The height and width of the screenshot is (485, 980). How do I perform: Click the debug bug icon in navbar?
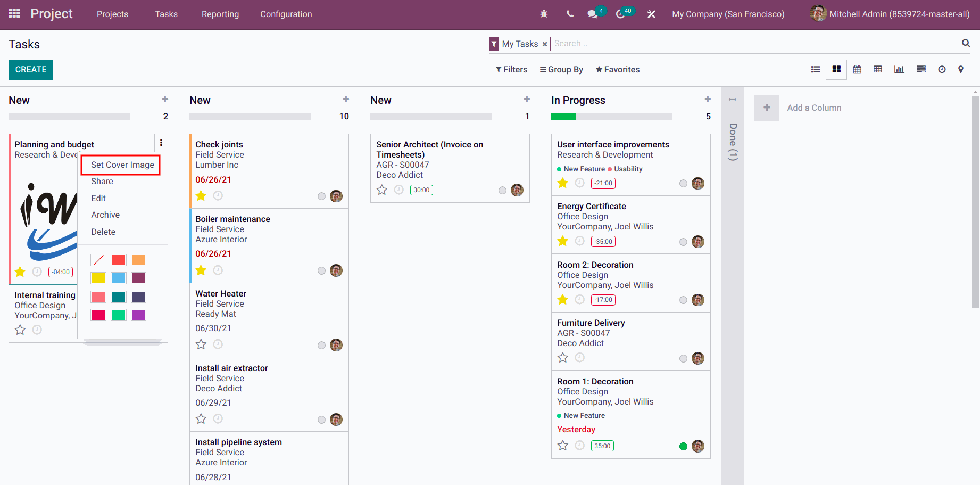coord(544,14)
